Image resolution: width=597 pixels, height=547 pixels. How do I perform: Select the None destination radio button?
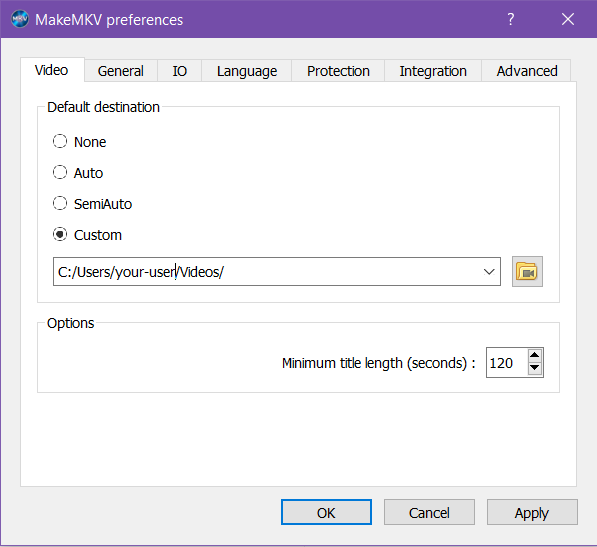[x=60, y=142]
